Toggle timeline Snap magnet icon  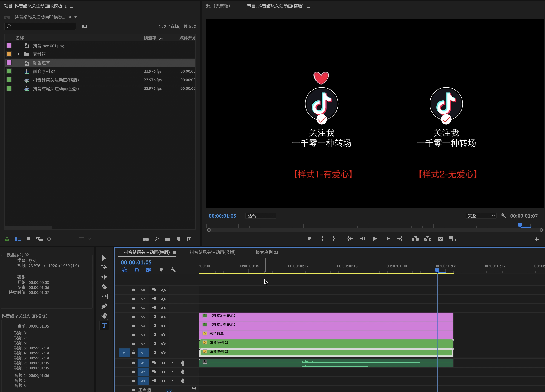coord(137,270)
